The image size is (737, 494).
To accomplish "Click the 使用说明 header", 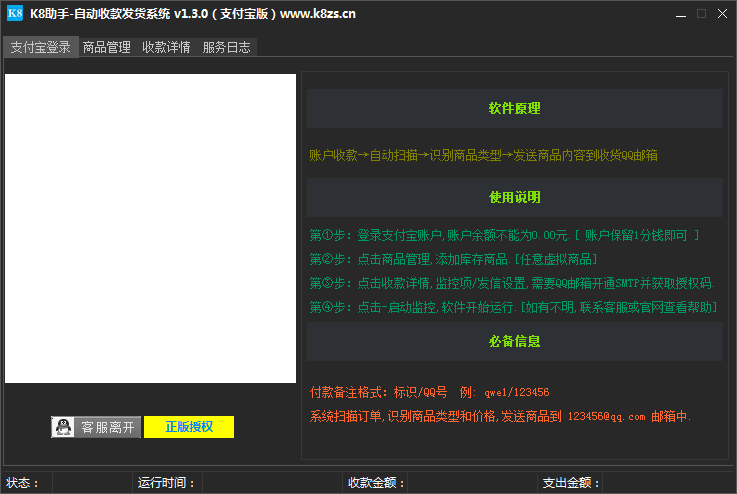I will pyautogui.click(x=515, y=197).
